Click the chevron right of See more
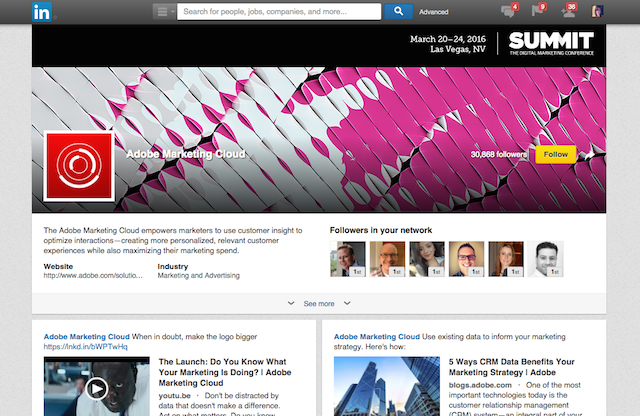 tap(347, 303)
